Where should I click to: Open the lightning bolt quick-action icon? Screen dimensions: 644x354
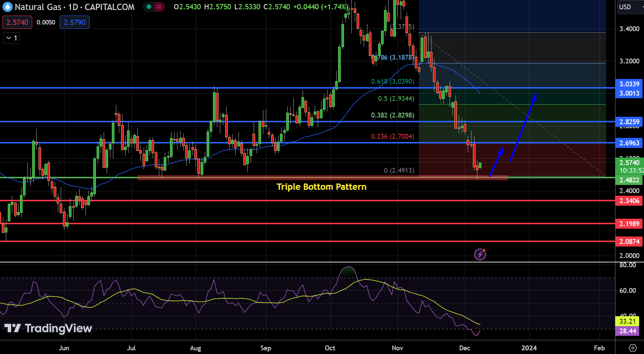click(480, 254)
